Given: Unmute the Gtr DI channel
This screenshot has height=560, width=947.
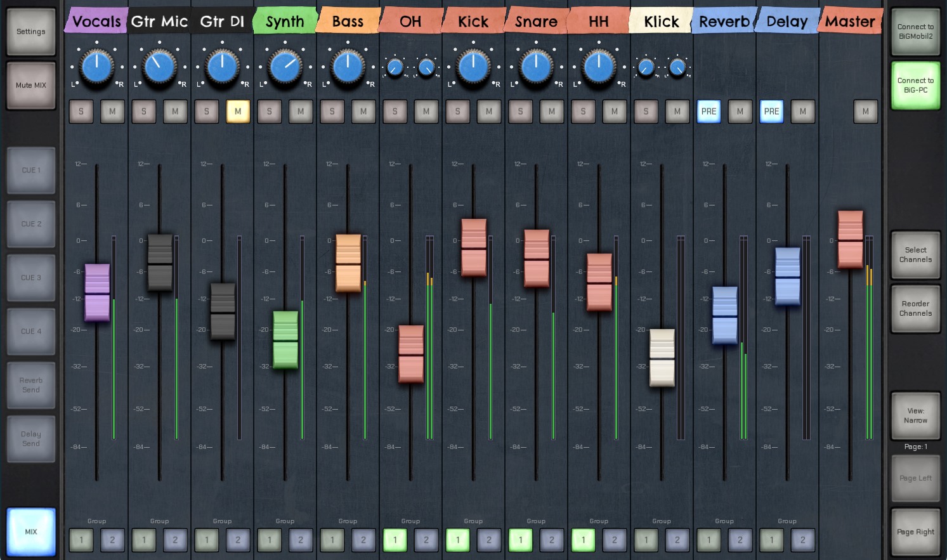Looking at the screenshot, I should (238, 112).
